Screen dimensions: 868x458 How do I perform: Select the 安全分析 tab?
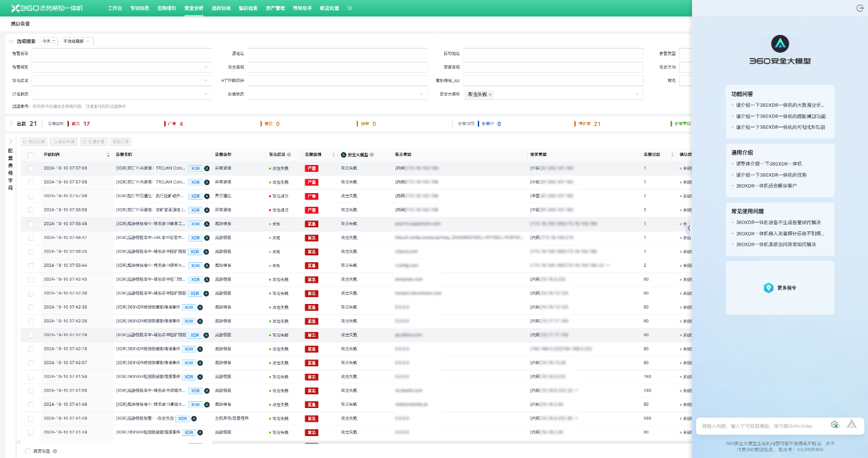pyautogui.click(x=194, y=8)
